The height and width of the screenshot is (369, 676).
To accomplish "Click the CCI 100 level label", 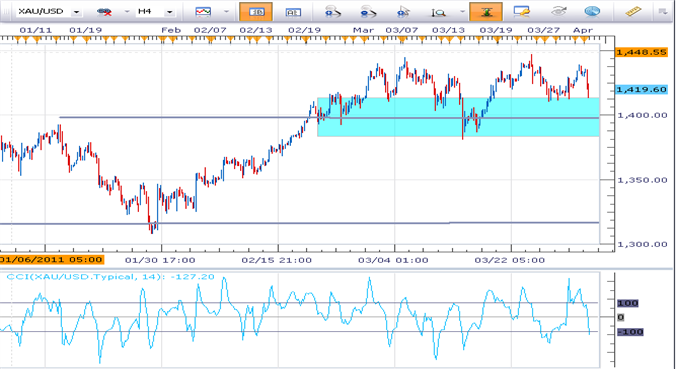I will click(628, 303).
